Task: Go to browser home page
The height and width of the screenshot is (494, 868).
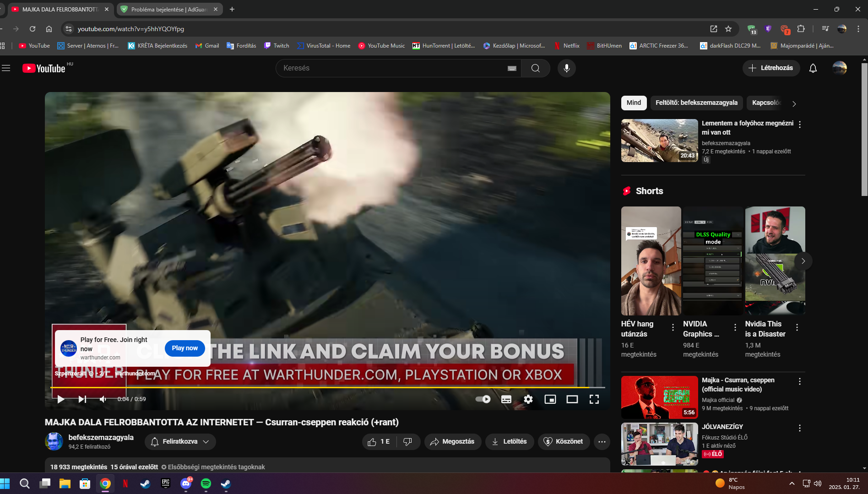Action: click(49, 29)
